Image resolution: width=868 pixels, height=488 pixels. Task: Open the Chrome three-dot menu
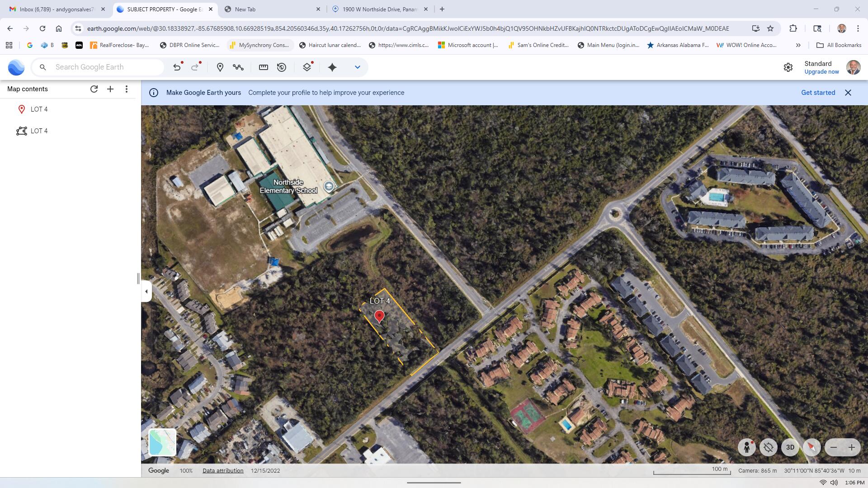click(x=858, y=28)
